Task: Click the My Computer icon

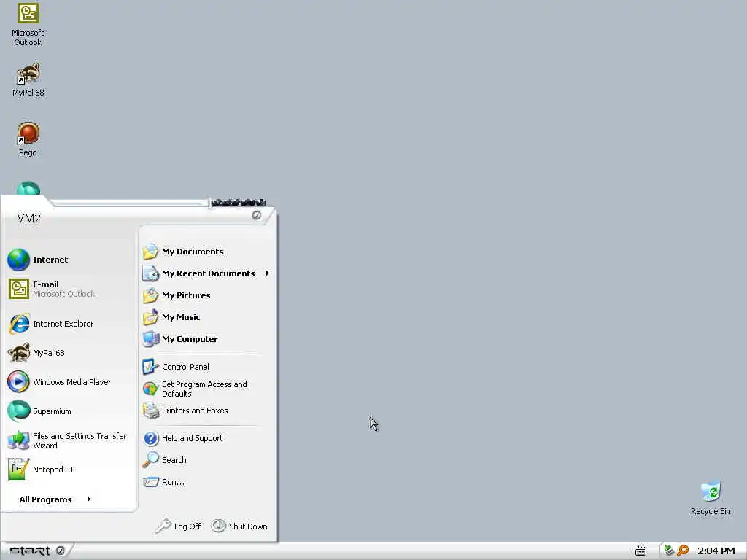Action: tap(150, 339)
